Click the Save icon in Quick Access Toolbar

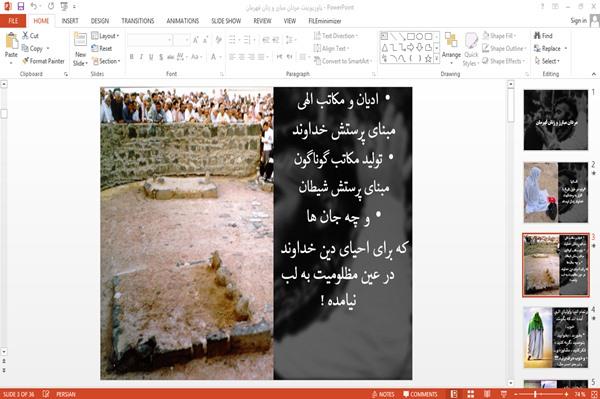21,6
